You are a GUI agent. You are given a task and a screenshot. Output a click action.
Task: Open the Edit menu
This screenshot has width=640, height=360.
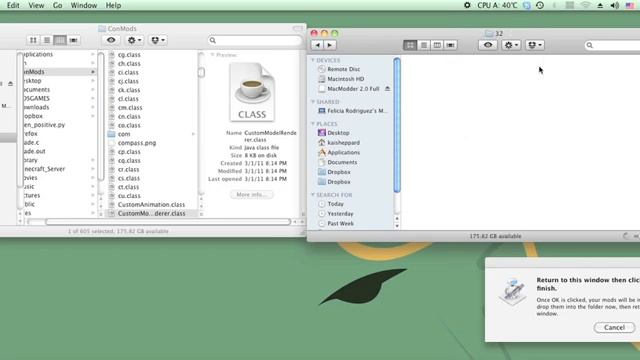click(x=13, y=5)
